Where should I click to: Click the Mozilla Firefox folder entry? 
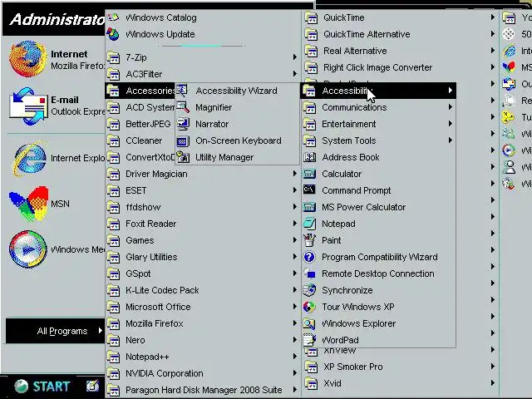203,323
